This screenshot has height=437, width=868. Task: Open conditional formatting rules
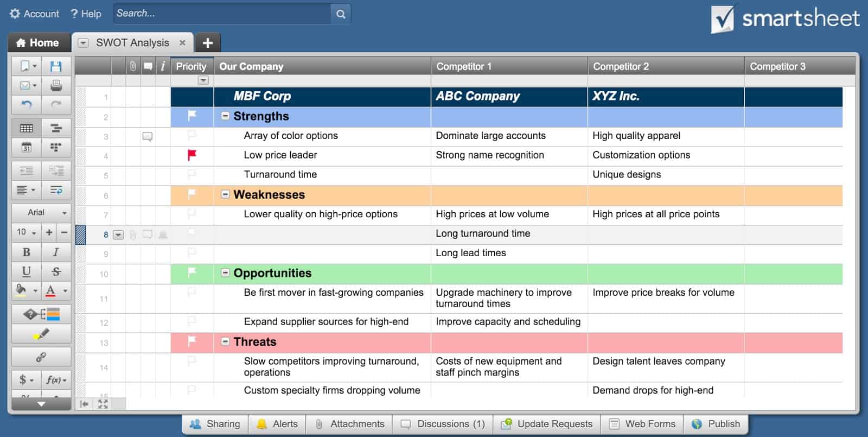point(41,314)
